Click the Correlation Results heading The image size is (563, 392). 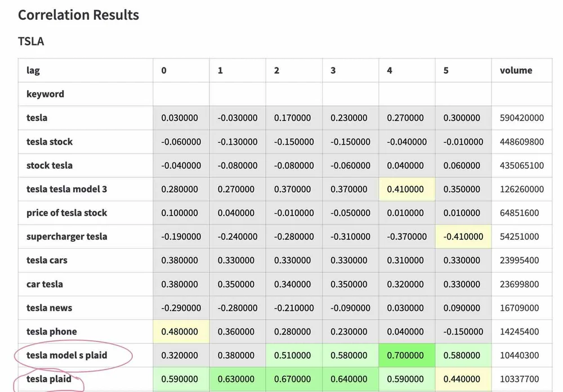pos(78,15)
